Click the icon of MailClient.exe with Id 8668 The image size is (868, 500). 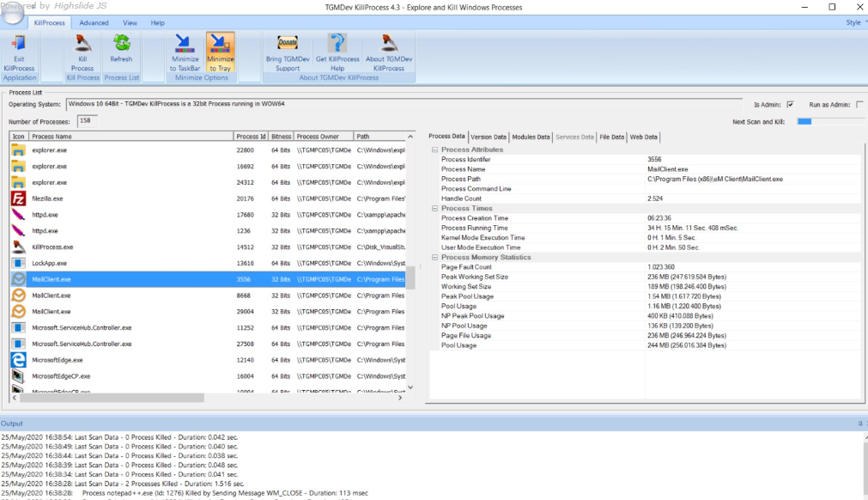pyautogui.click(x=18, y=296)
